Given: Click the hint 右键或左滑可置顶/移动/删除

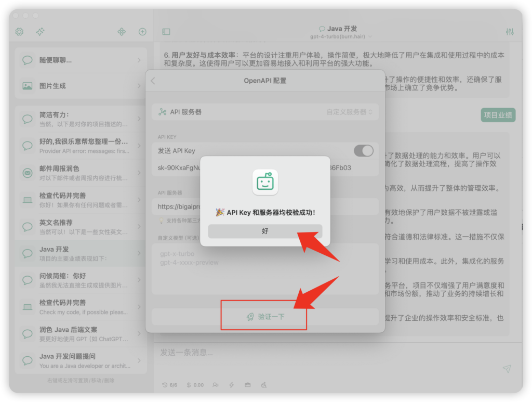Looking at the screenshot, I should (x=81, y=381).
